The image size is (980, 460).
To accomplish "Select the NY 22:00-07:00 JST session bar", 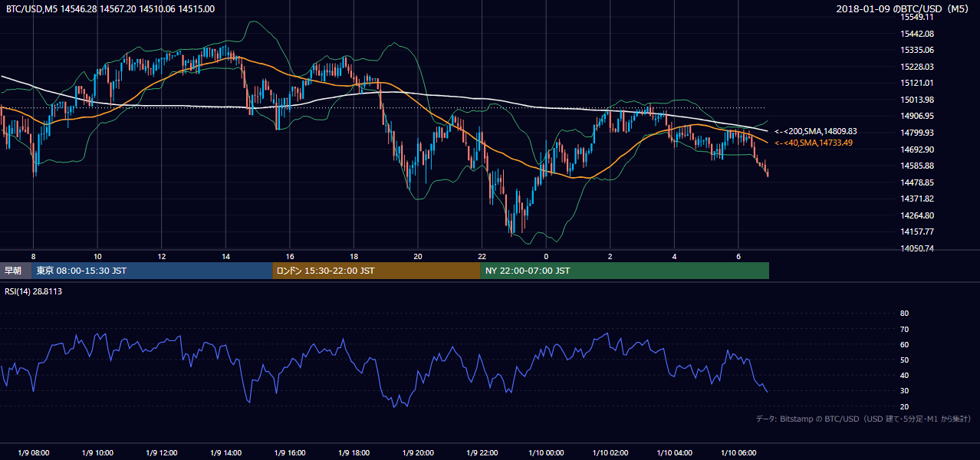I will point(624,271).
